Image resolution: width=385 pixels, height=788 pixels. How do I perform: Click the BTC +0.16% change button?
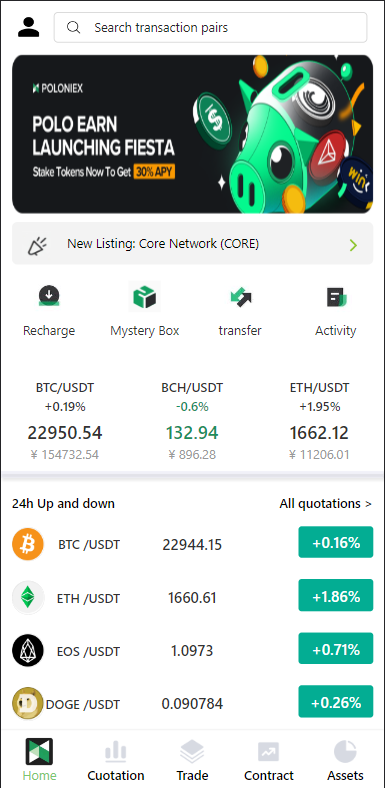pyautogui.click(x=336, y=542)
